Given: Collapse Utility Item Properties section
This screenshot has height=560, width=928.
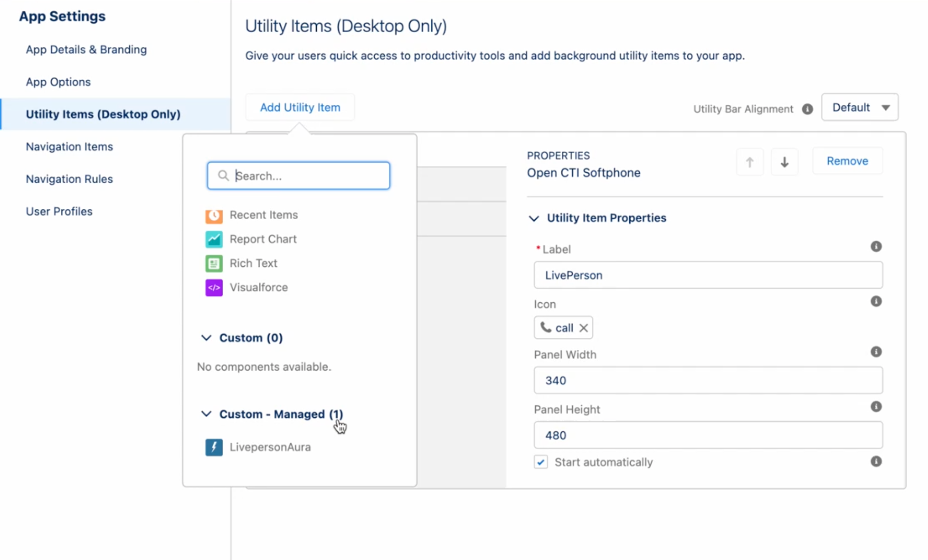Looking at the screenshot, I should 534,218.
